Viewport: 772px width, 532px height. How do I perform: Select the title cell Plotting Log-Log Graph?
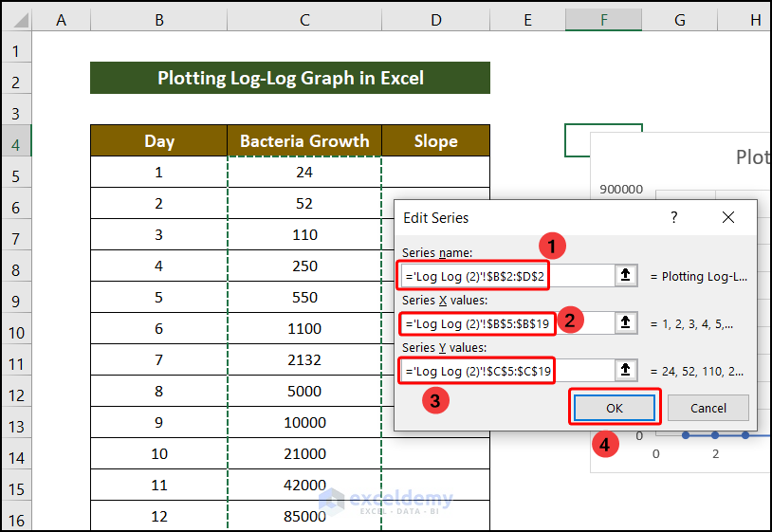tap(290, 78)
